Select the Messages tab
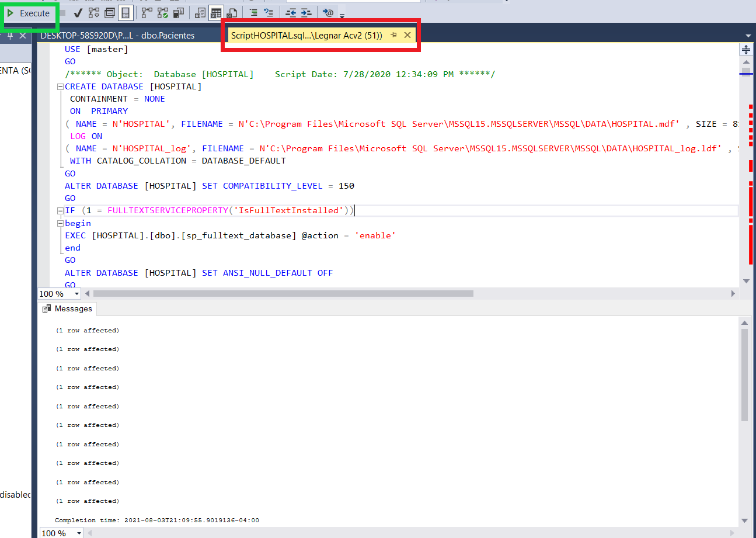Viewport: 756px width, 538px height. click(x=67, y=308)
